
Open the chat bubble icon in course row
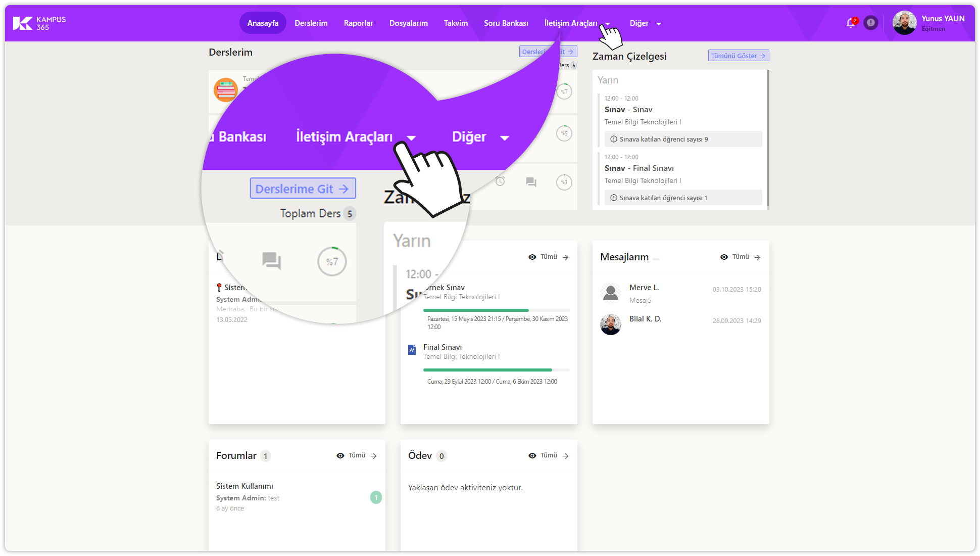pyautogui.click(x=531, y=182)
